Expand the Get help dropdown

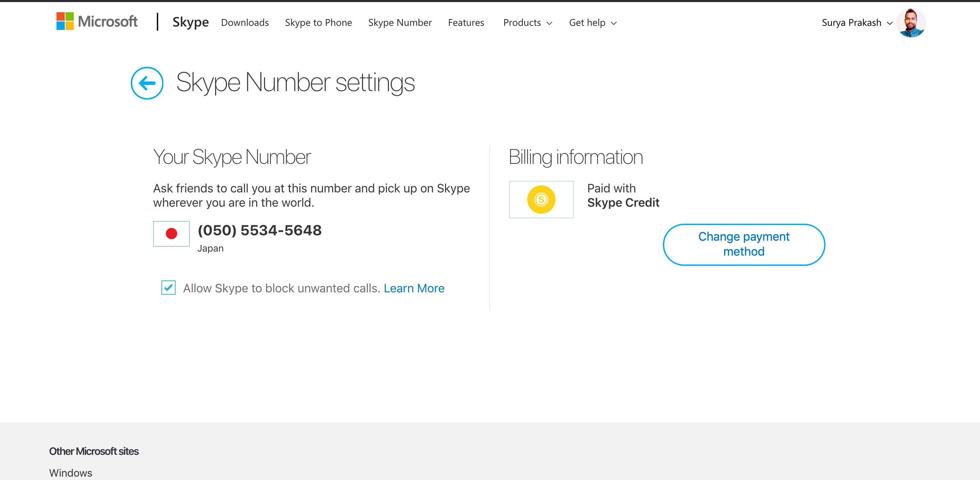pos(593,23)
